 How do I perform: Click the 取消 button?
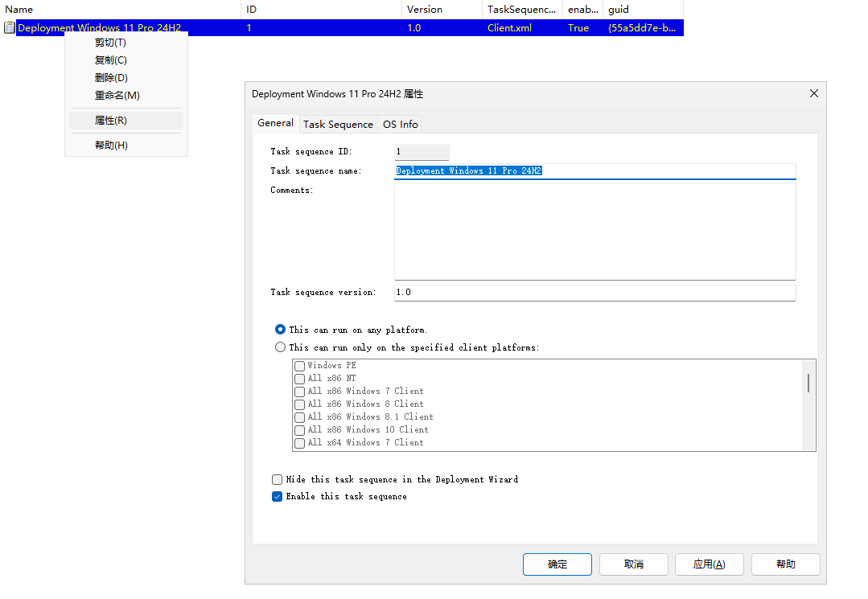tap(633, 564)
